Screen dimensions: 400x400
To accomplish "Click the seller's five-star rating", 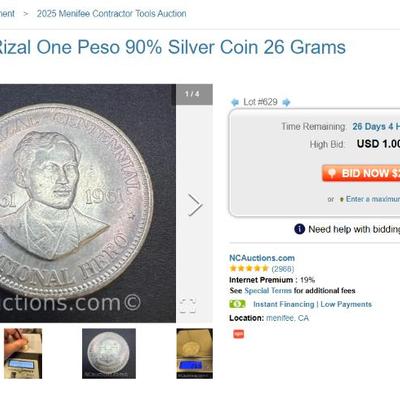I will tap(249, 268).
